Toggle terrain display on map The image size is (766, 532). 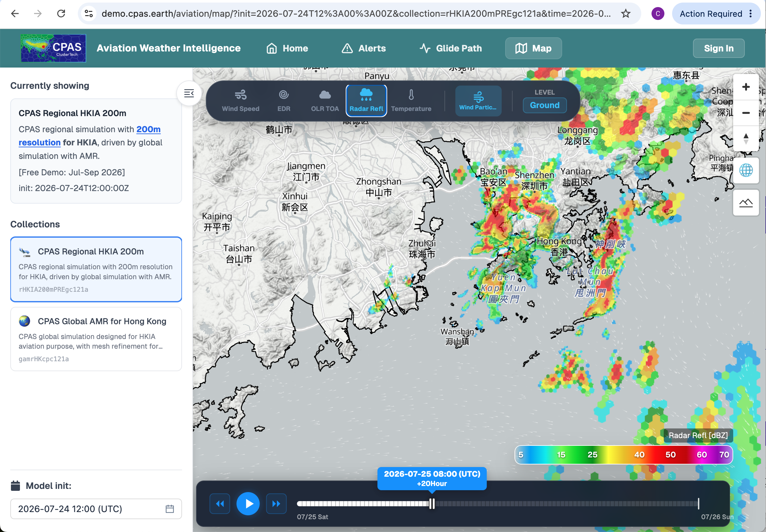[x=746, y=203]
